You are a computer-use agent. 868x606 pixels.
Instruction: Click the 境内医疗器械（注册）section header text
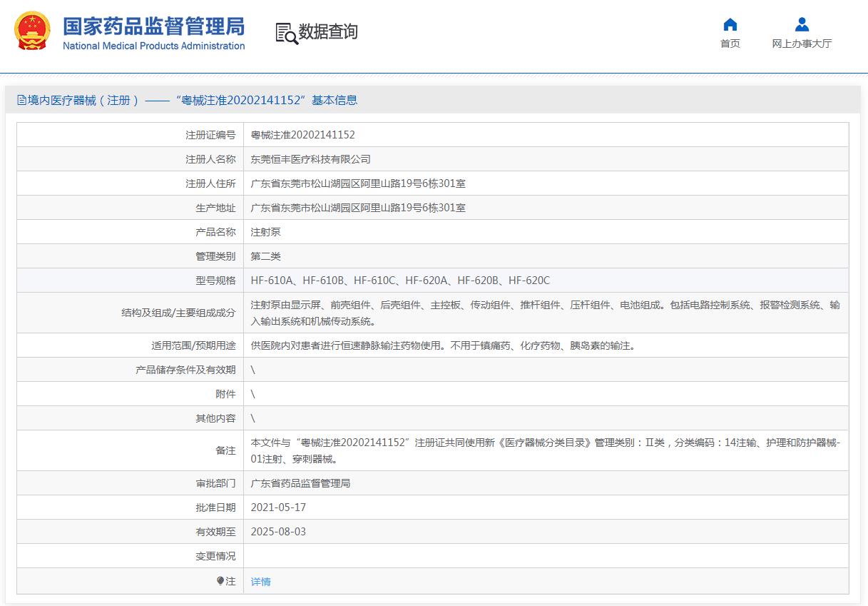[x=83, y=101]
